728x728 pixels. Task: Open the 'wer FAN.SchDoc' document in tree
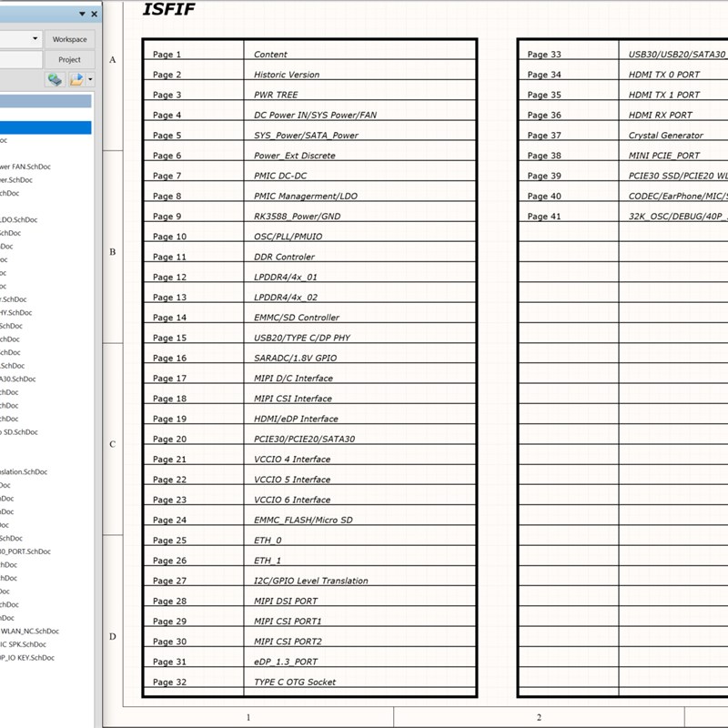25,167
